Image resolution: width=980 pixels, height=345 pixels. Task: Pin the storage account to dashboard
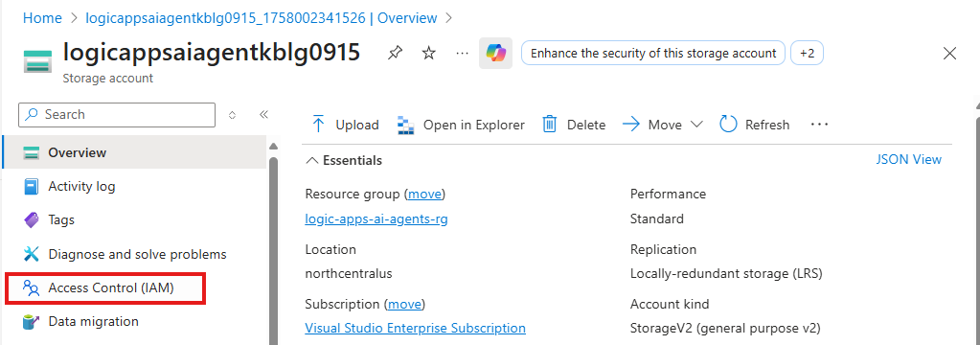[395, 53]
